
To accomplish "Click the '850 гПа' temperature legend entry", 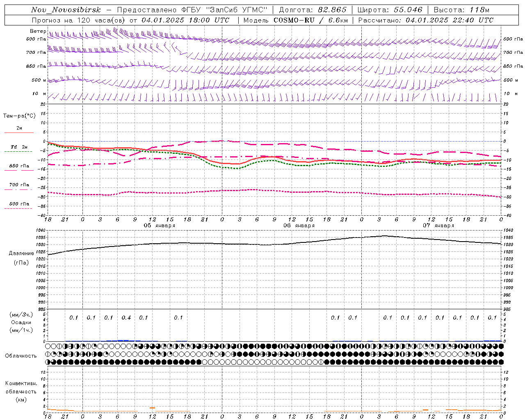I will pos(19,166).
